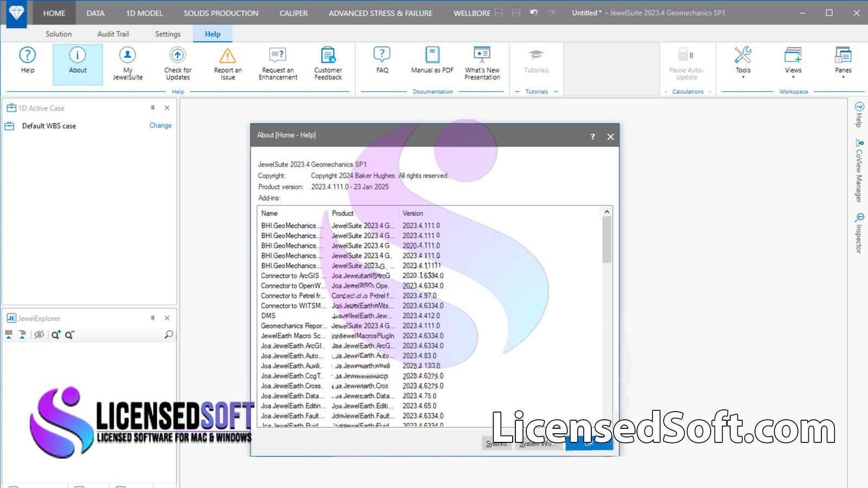Select JewelEarth Macro Sc... row
The height and width of the screenshot is (488, 868).
pyautogui.click(x=429, y=336)
